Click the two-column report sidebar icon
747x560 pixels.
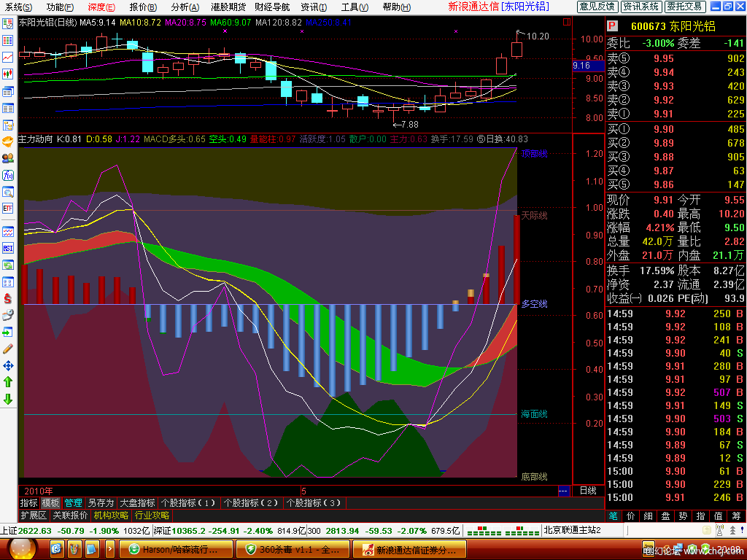click(x=7, y=108)
